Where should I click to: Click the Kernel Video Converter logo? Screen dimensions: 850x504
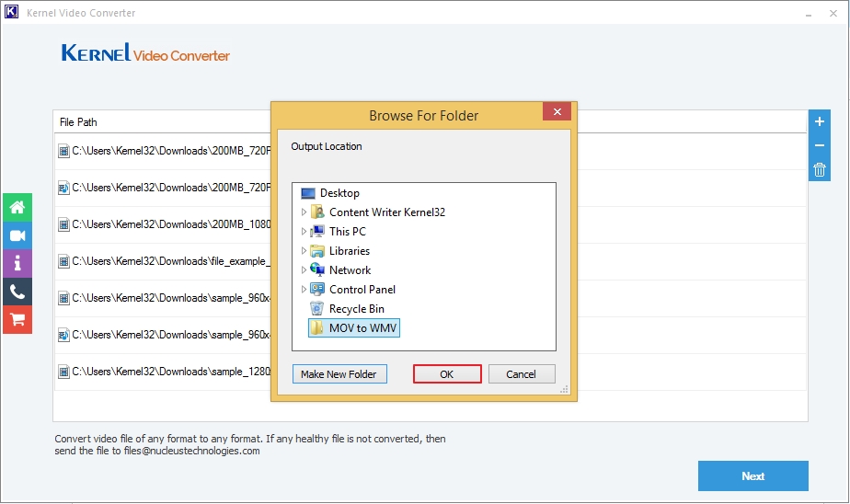click(145, 53)
